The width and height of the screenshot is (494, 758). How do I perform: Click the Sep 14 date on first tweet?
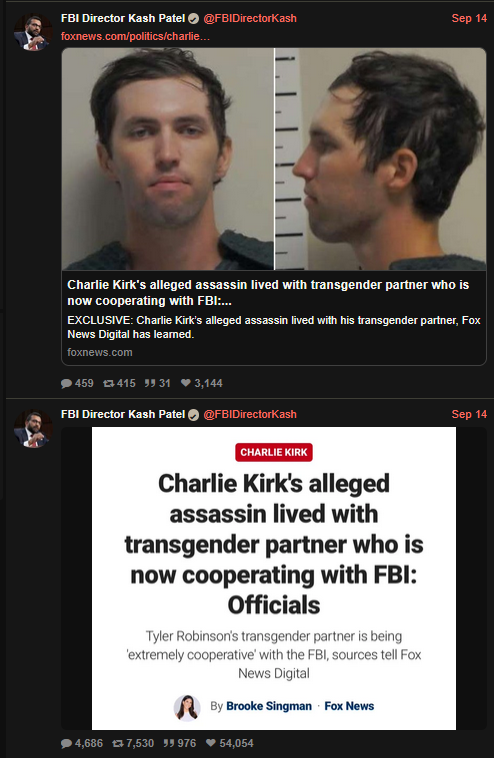469,18
